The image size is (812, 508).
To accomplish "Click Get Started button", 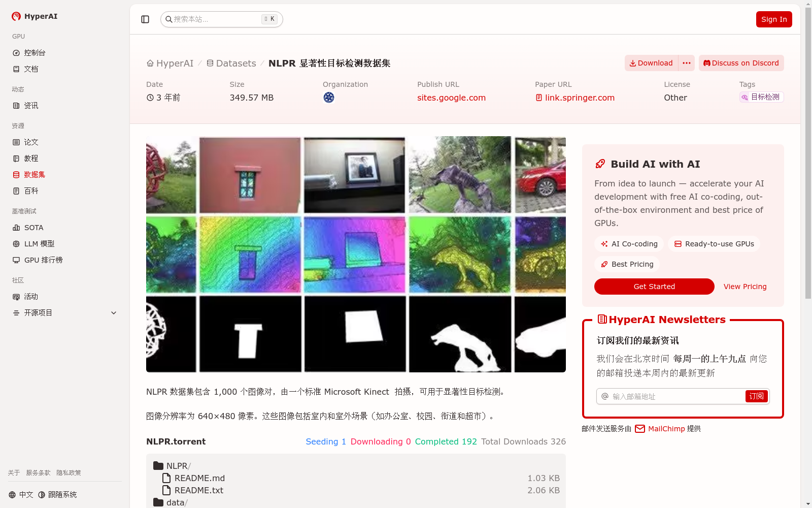I will click(x=654, y=287).
